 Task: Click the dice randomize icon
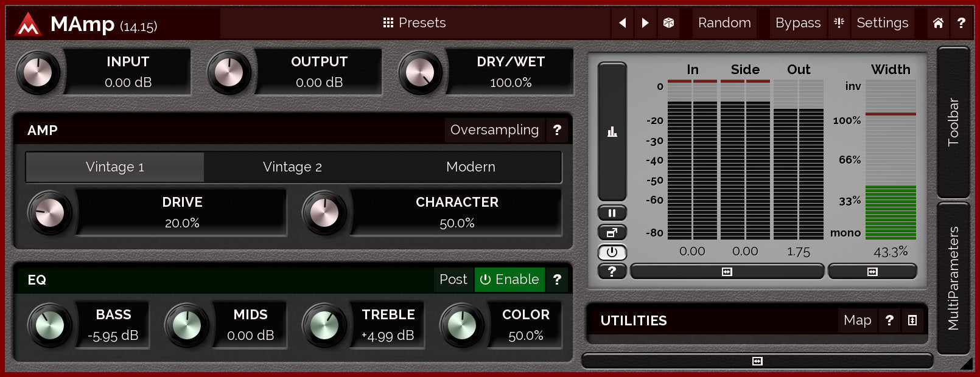coord(668,23)
